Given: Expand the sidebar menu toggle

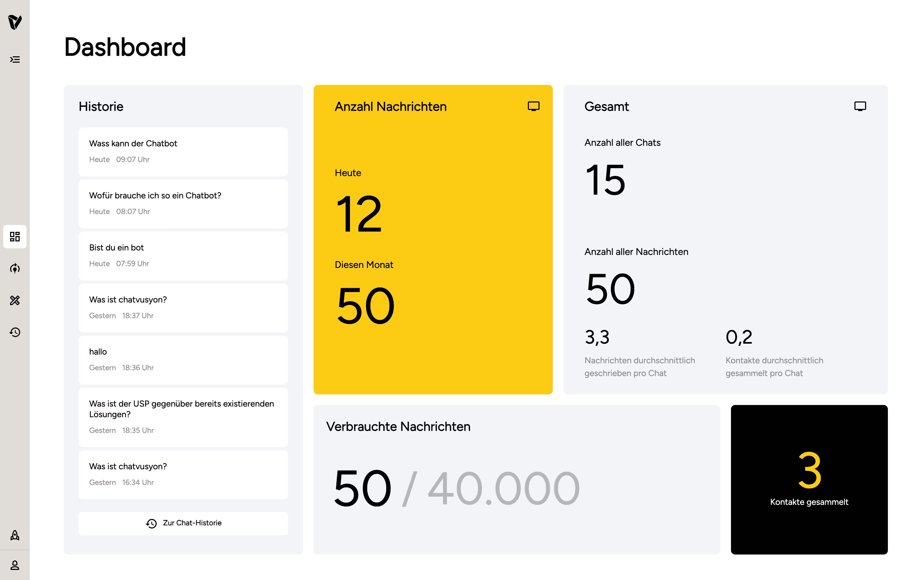Looking at the screenshot, I should pyautogui.click(x=15, y=59).
